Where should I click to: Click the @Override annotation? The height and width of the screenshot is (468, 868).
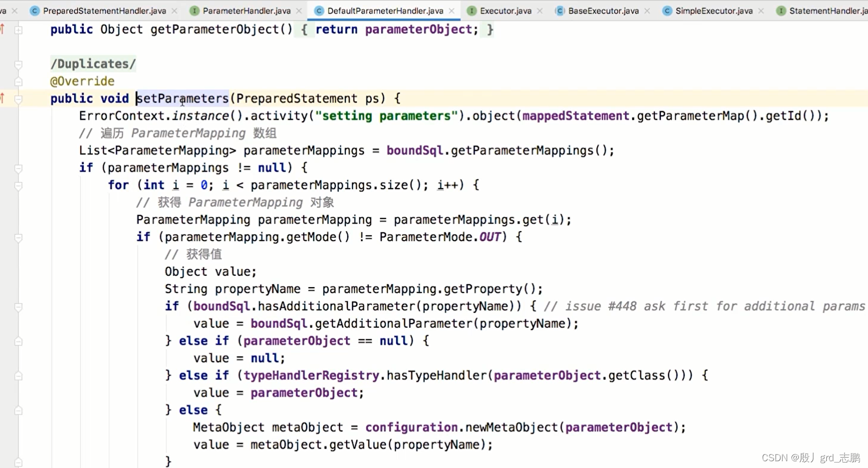click(82, 81)
